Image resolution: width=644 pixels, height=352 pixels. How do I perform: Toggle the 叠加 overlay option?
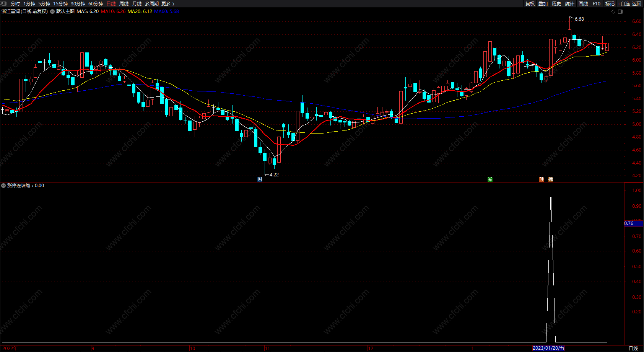543,3
